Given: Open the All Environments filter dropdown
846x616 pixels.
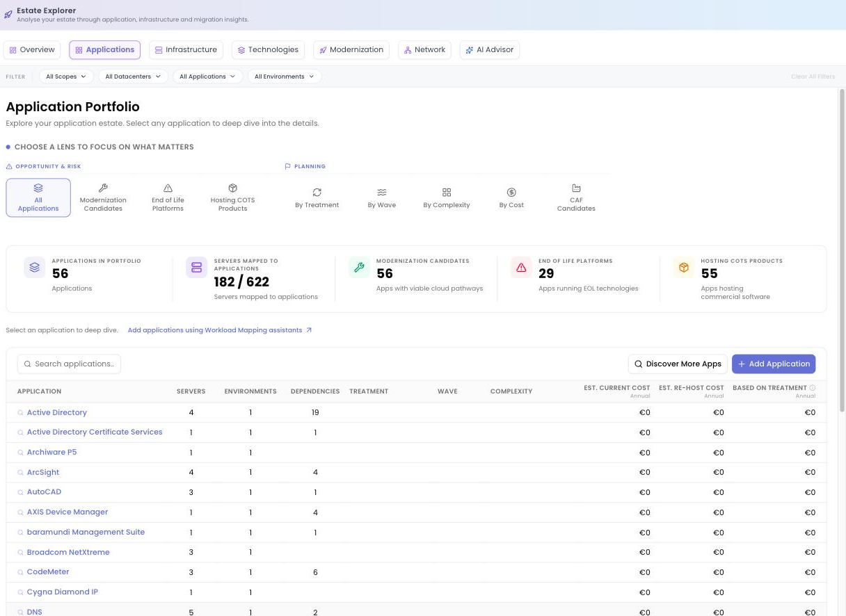Looking at the screenshot, I should point(284,76).
